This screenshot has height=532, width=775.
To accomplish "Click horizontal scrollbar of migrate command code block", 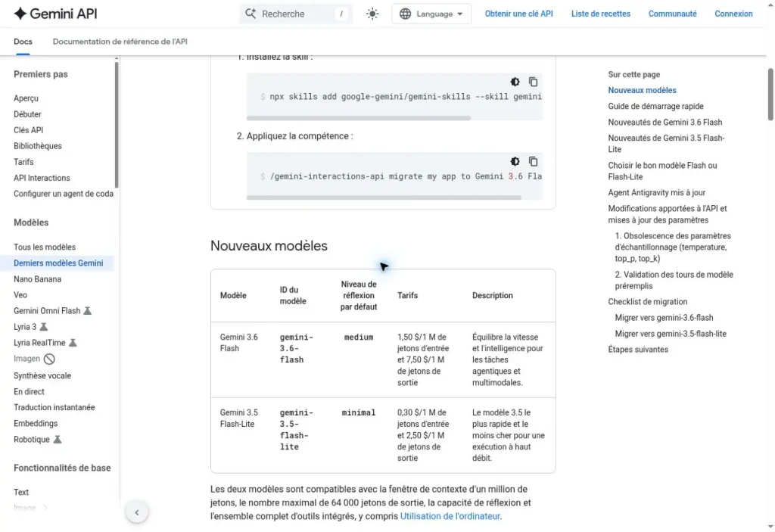I will pos(384,198).
